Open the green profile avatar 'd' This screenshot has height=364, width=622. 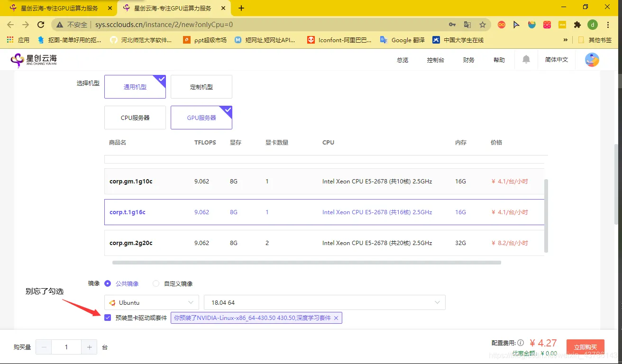593,25
